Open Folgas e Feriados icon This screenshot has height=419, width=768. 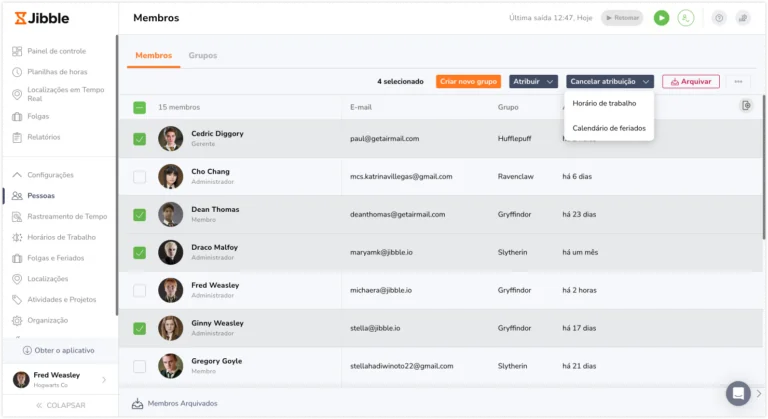pyautogui.click(x=17, y=258)
